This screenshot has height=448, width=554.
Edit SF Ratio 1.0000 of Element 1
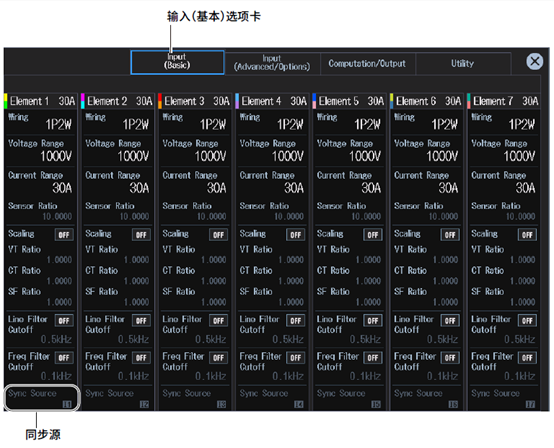click(x=41, y=297)
